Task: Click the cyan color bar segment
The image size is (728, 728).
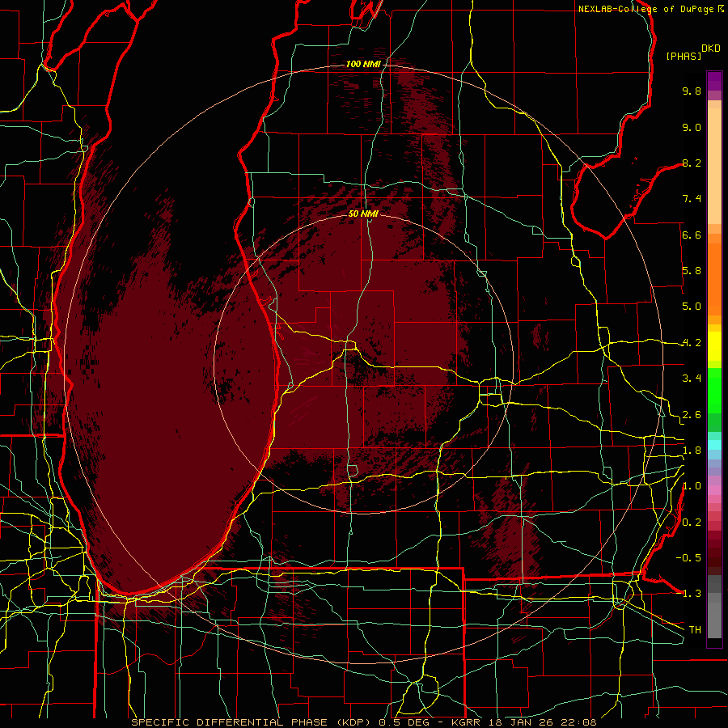Action: pos(714,444)
